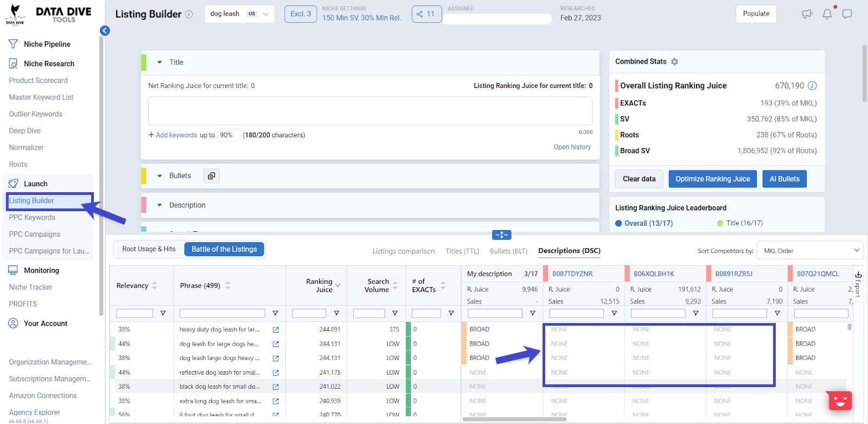Open PPC Campaigns in sidebar

[35, 234]
